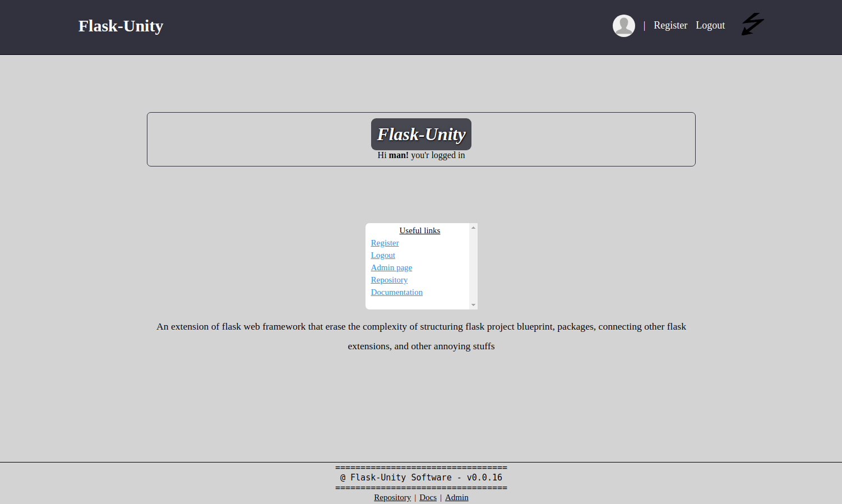Click the 'Hi man!' greeting text
842x504 pixels.
click(421, 155)
